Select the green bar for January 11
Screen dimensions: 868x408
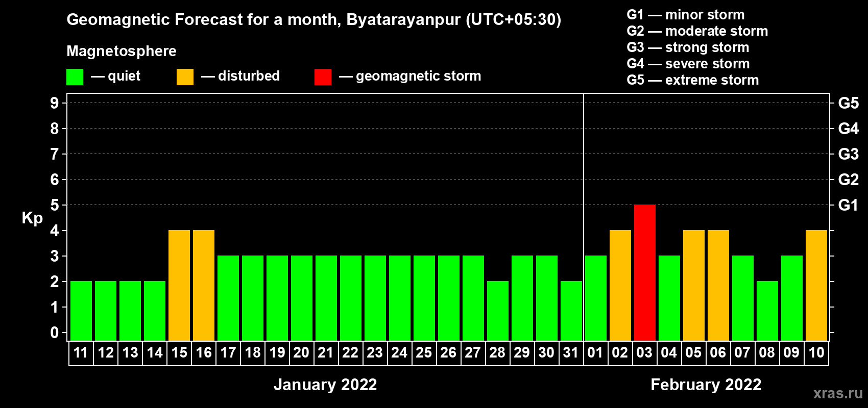pos(81,311)
